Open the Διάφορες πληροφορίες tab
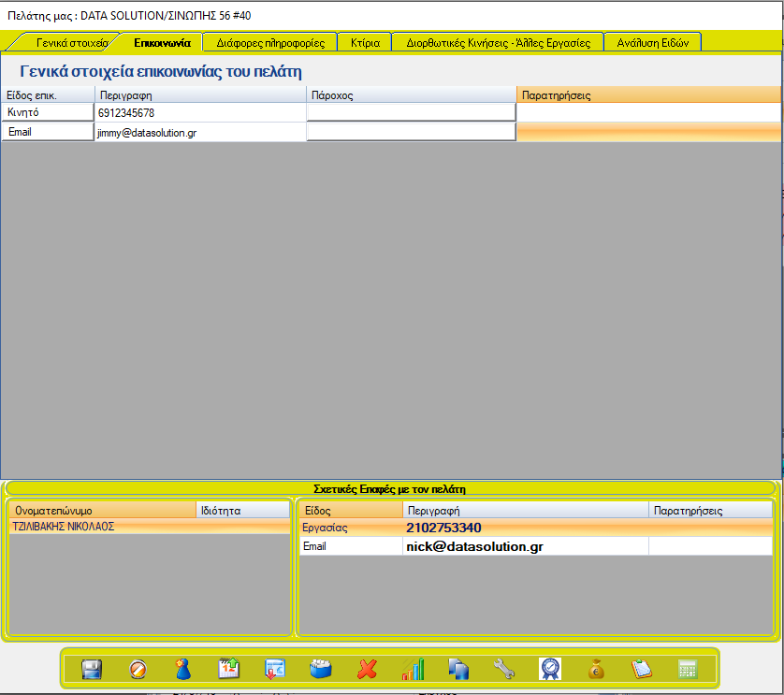The width and height of the screenshot is (784, 695). click(x=269, y=43)
